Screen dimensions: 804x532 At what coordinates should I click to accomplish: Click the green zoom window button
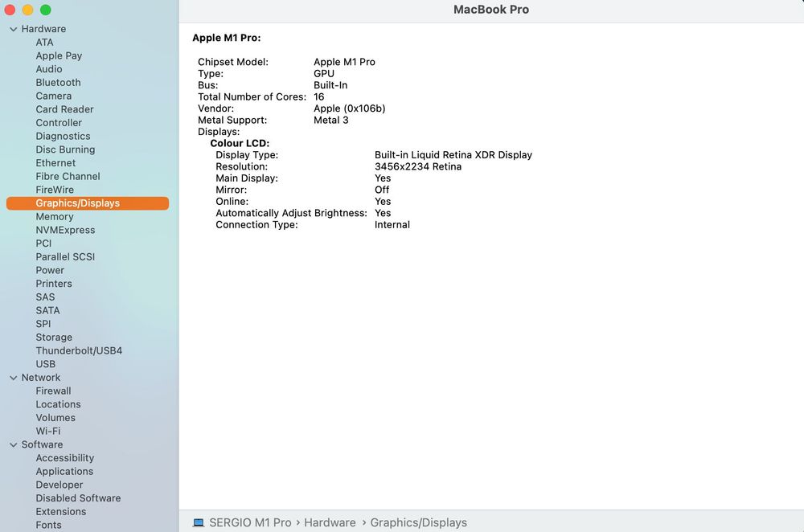pos(46,10)
